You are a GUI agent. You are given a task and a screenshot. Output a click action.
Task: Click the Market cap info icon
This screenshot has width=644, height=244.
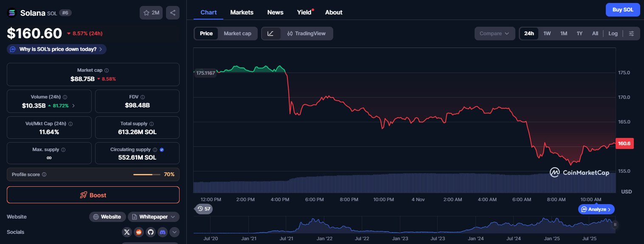107,70
